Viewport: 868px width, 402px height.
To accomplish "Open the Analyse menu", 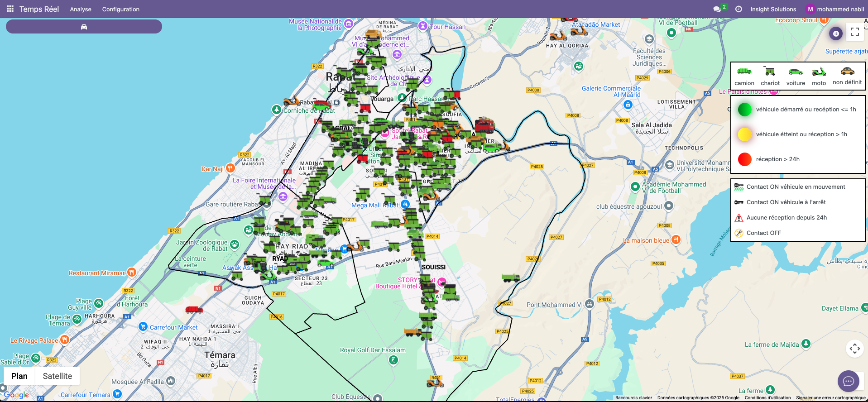I will (81, 10).
